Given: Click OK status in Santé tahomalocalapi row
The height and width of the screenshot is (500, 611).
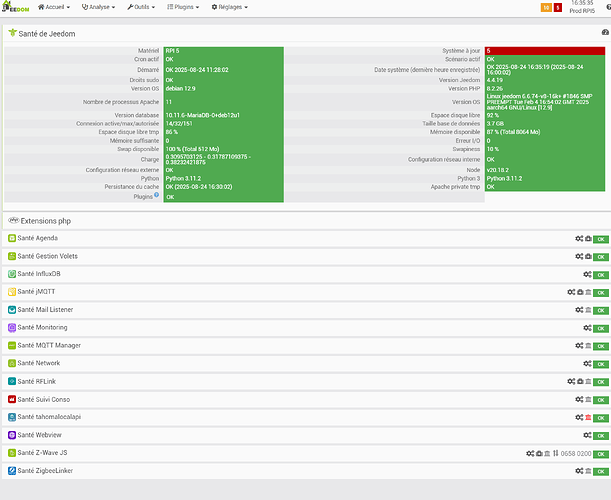Looking at the screenshot, I should [600, 418].
